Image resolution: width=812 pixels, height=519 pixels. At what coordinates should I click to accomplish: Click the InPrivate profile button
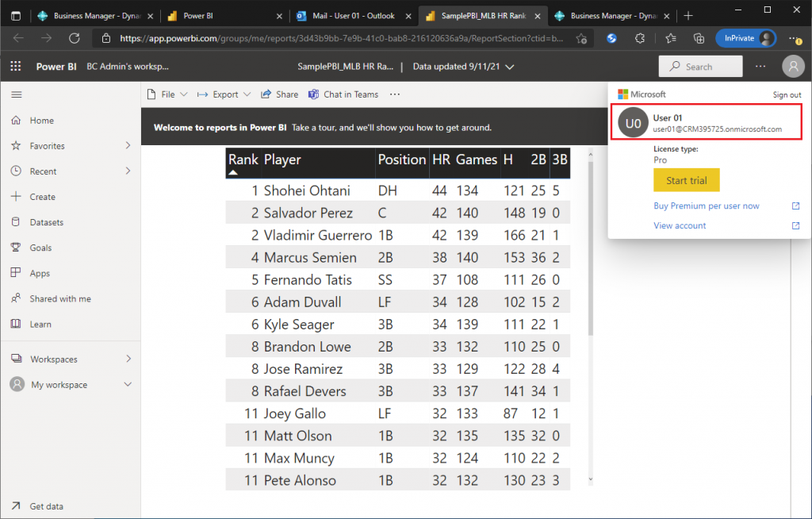click(x=745, y=38)
